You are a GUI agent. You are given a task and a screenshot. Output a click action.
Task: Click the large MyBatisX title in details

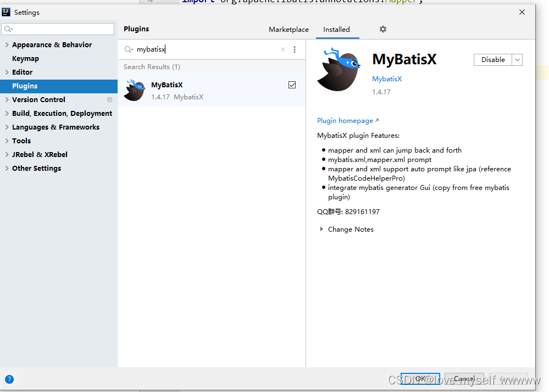404,59
